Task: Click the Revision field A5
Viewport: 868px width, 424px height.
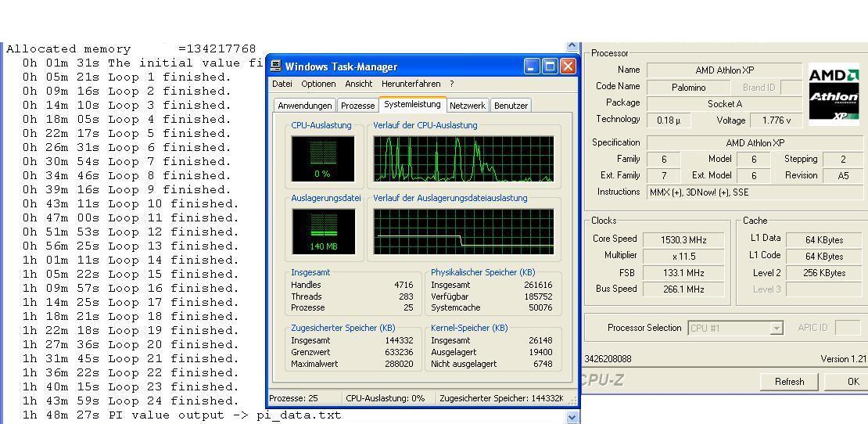Action: tap(843, 175)
